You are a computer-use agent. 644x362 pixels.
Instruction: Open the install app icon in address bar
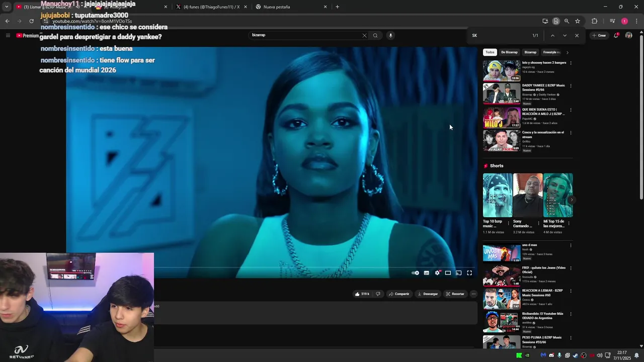pos(545,21)
